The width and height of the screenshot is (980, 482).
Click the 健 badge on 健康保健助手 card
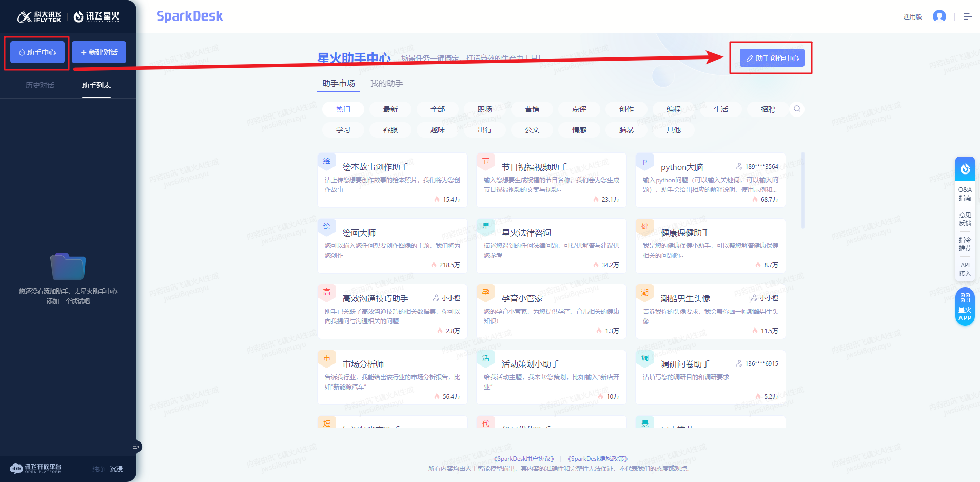(645, 227)
